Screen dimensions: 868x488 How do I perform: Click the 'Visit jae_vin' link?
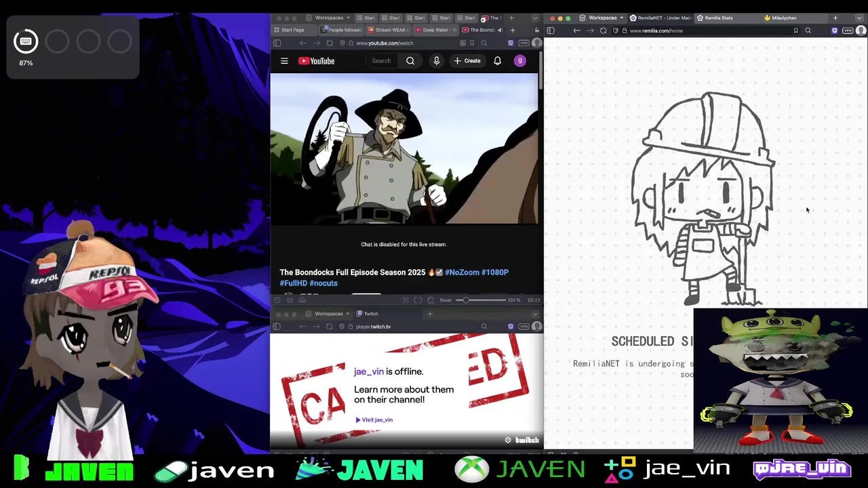coord(374,420)
